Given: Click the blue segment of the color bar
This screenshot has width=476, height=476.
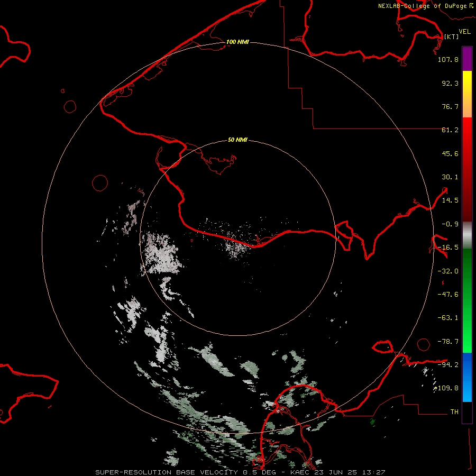Looking at the screenshot, I should point(467,377).
